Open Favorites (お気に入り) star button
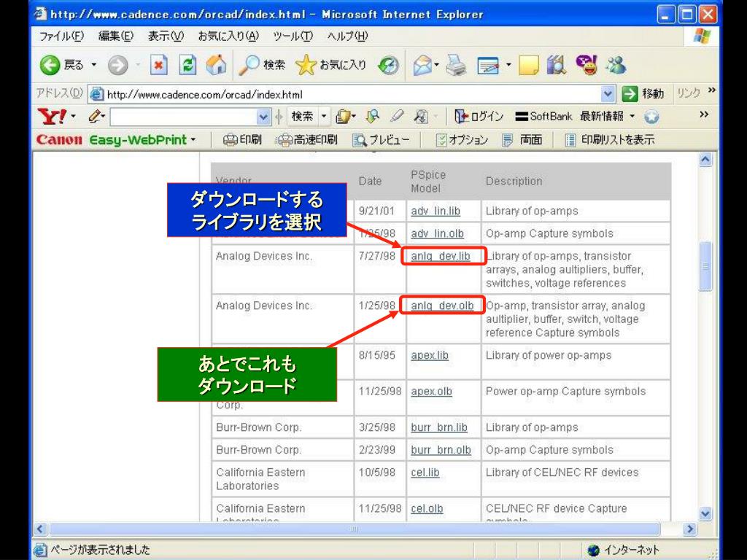Viewport: 747px width, 560px height. click(x=330, y=65)
